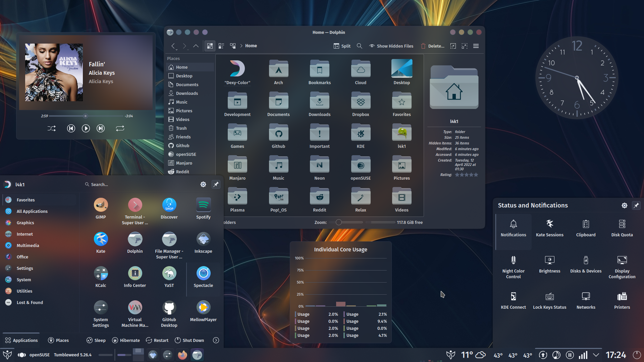Adjust the Dolphin zoom slider

tap(346, 222)
